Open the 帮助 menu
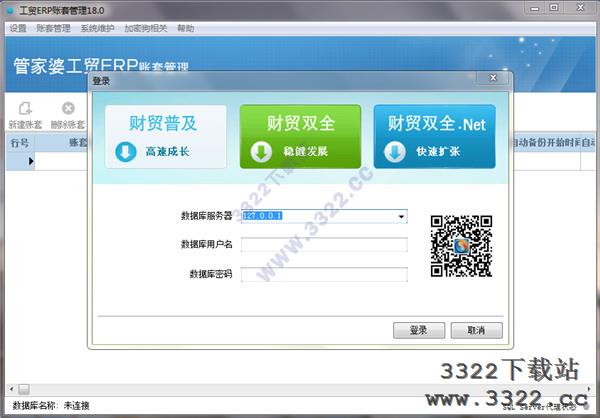This screenshot has width=600, height=418. pyautogui.click(x=186, y=28)
